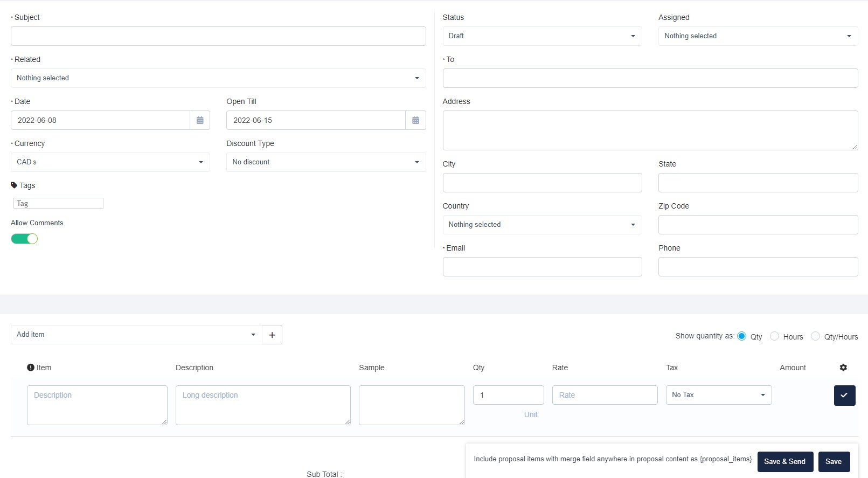Expand the Tax dropdown showing No Tax
The image size is (868, 478).
point(718,395)
